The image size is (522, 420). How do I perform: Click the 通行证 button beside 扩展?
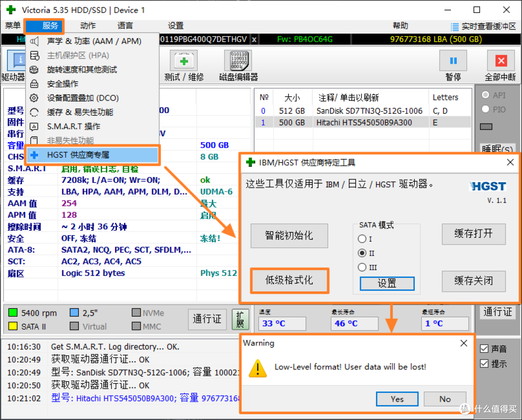pyautogui.click(x=207, y=319)
